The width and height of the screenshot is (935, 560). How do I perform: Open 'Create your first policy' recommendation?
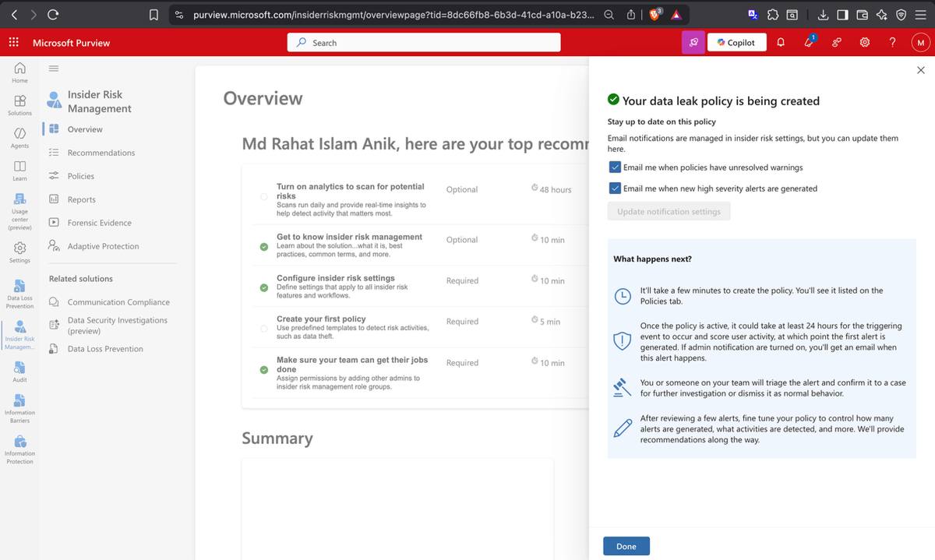point(321,319)
